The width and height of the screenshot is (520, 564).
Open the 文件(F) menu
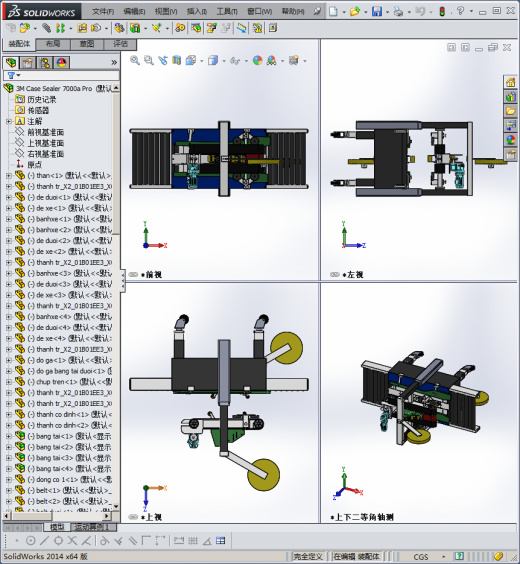coord(103,12)
